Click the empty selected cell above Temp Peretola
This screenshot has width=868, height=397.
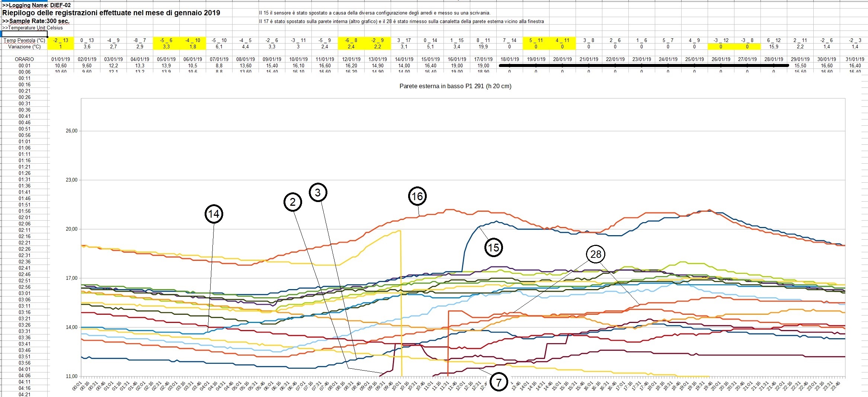click(24, 34)
